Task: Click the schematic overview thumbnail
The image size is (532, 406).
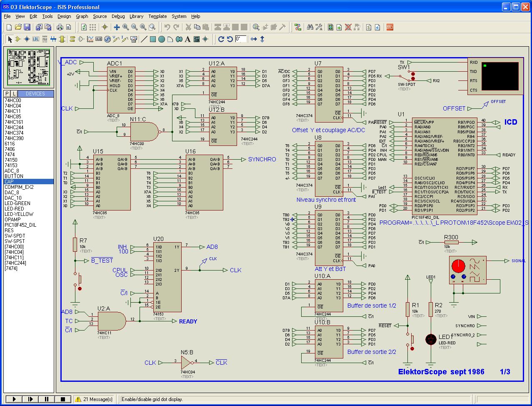Action: tap(29, 68)
